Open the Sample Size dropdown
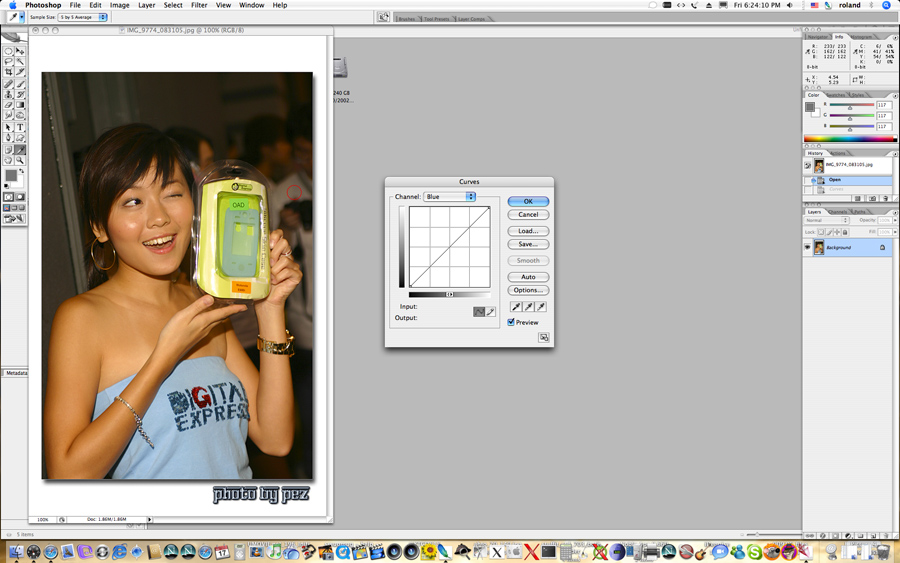Viewport: 900px width, 563px height. pos(82,17)
